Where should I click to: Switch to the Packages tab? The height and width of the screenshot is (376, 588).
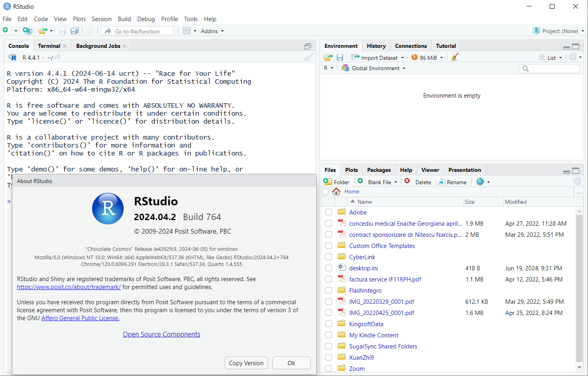click(x=379, y=170)
